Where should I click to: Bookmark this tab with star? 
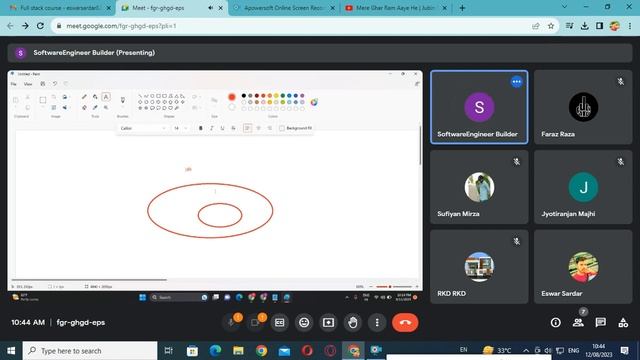click(x=551, y=26)
